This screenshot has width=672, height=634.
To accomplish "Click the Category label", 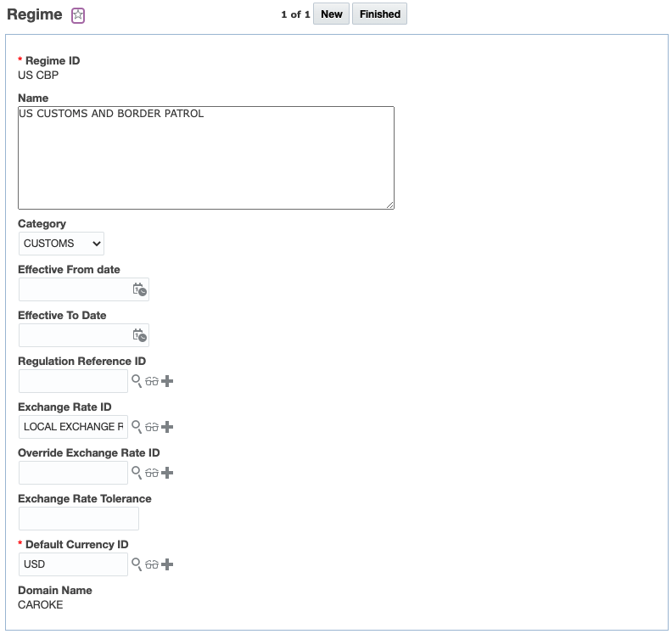I will (x=42, y=224).
